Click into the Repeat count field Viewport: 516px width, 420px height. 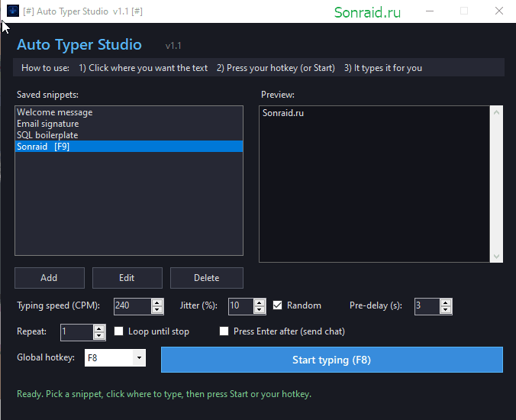(77, 332)
